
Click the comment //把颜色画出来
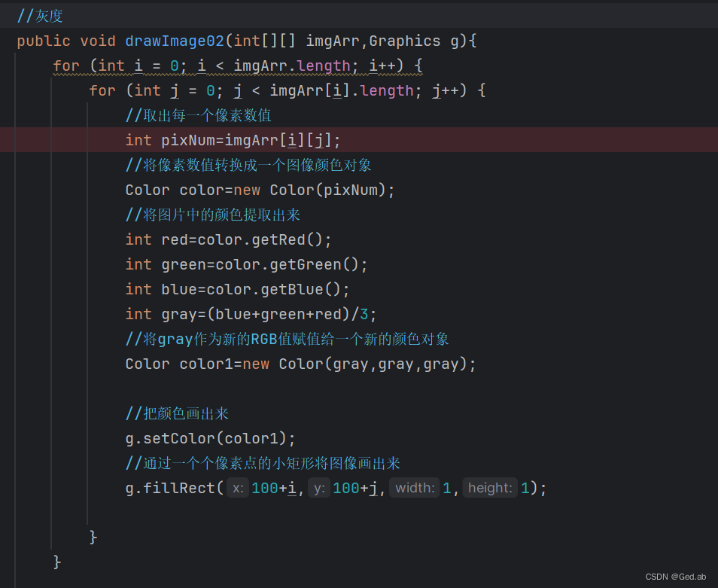(x=177, y=413)
